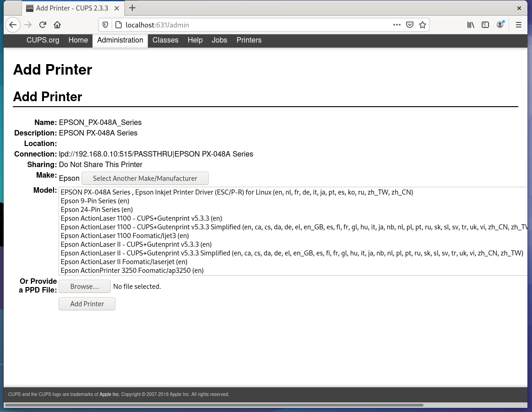Viewport: 532px width, 412px height.
Task: Toggle the sidebar view icon
Action: (x=485, y=25)
